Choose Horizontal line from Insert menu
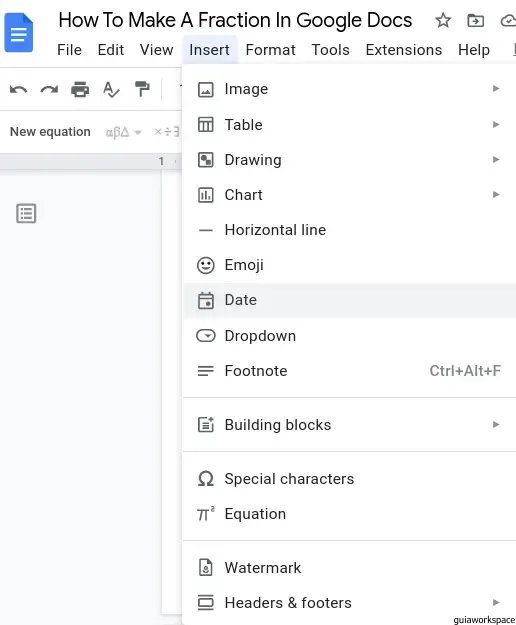The image size is (516, 625). (x=349, y=230)
